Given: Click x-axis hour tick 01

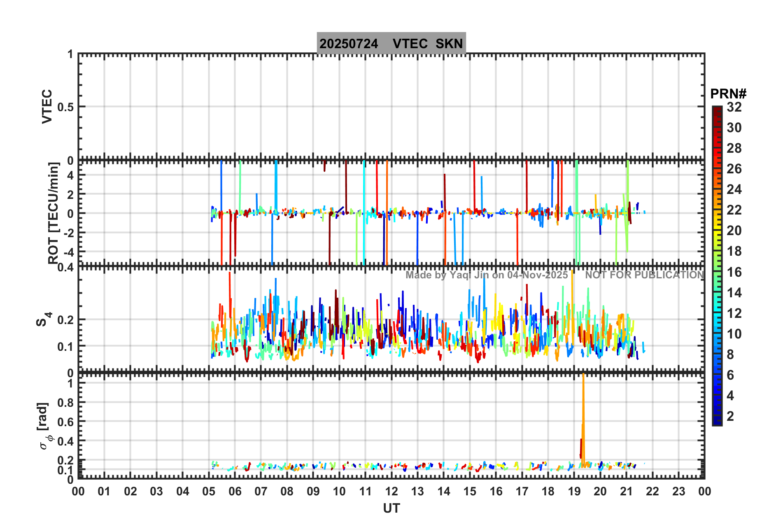Looking at the screenshot, I should pyautogui.click(x=104, y=491).
